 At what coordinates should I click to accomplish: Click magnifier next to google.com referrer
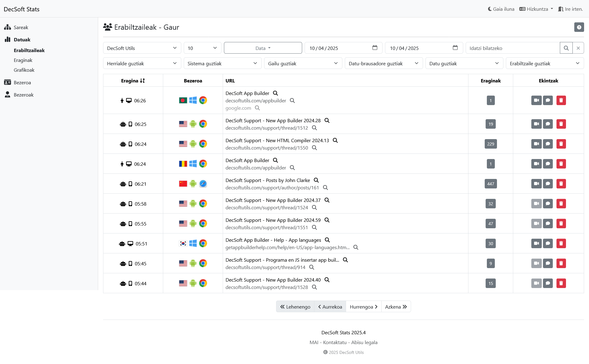(x=257, y=108)
